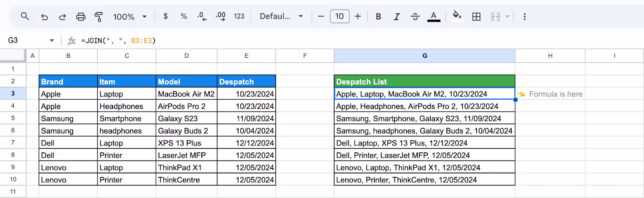The width and height of the screenshot is (644, 198).
Task: Select the LaserJet MFP cell
Action: click(186, 155)
